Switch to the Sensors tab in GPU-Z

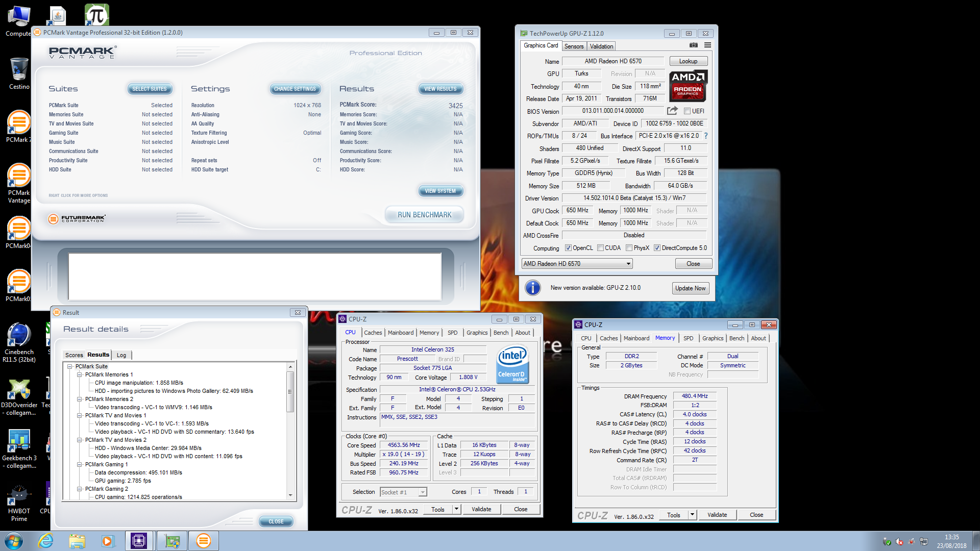click(x=574, y=46)
